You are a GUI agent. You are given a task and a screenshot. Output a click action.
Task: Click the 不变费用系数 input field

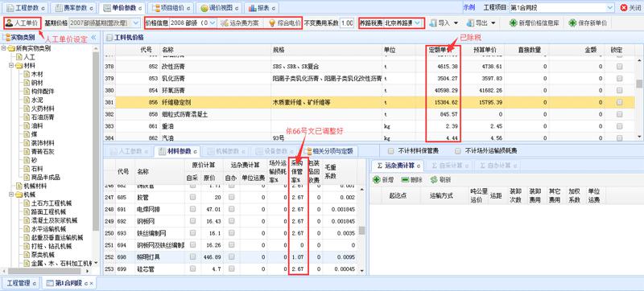tap(347, 23)
